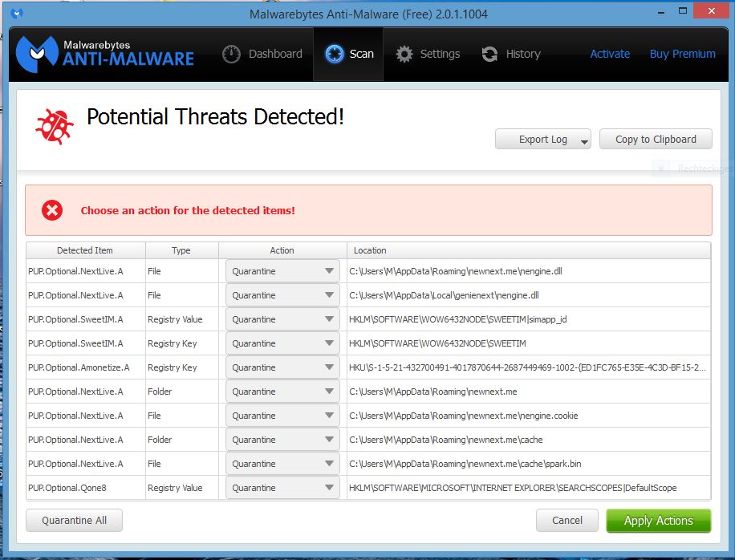Click the Buy Premium link
This screenshot has height=560, width=735.
[x=683, y=54]
